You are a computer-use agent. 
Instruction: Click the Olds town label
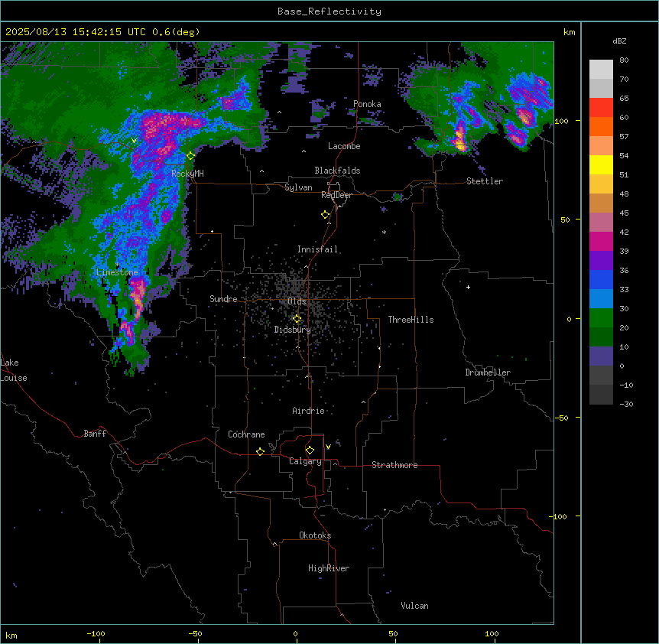297,301
